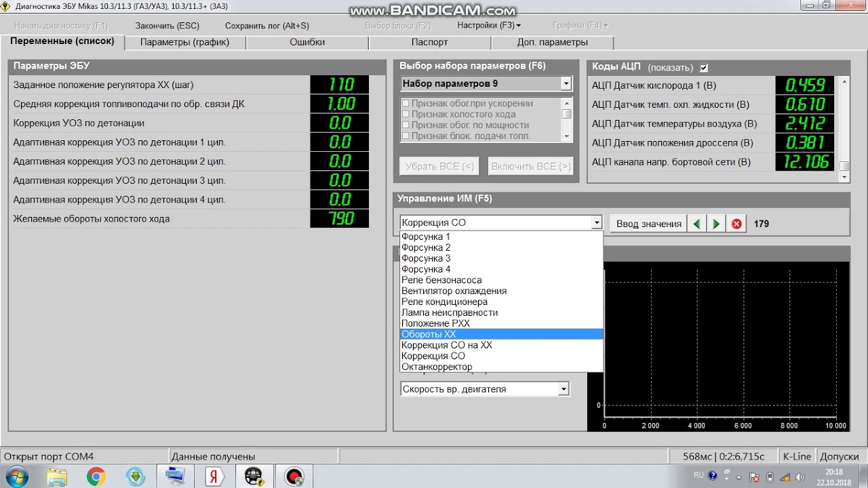Click Сохранить лог (Alt+S)

tap(267, 26)
